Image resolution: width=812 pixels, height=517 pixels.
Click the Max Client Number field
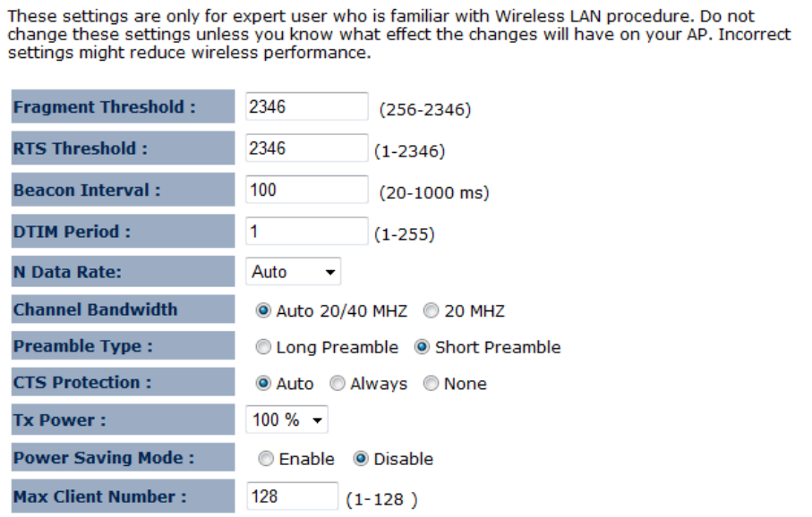click(292, 496)
